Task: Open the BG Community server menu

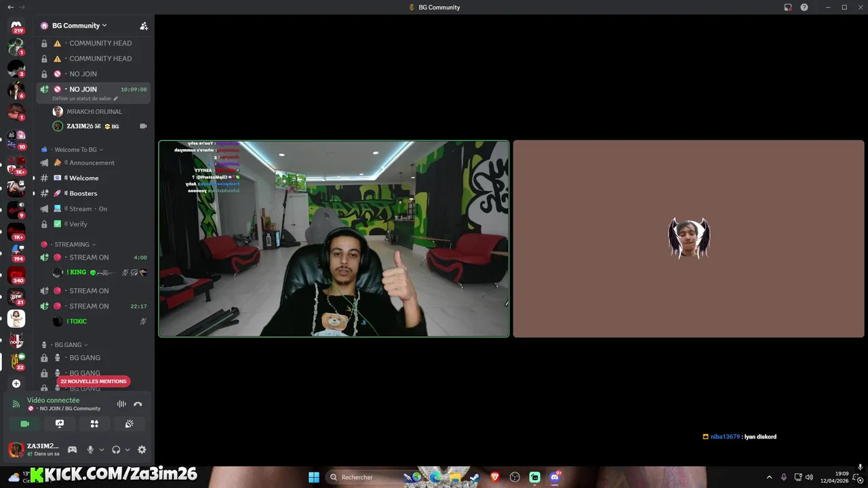Action: pyautogui.click(x=79, y=26)
